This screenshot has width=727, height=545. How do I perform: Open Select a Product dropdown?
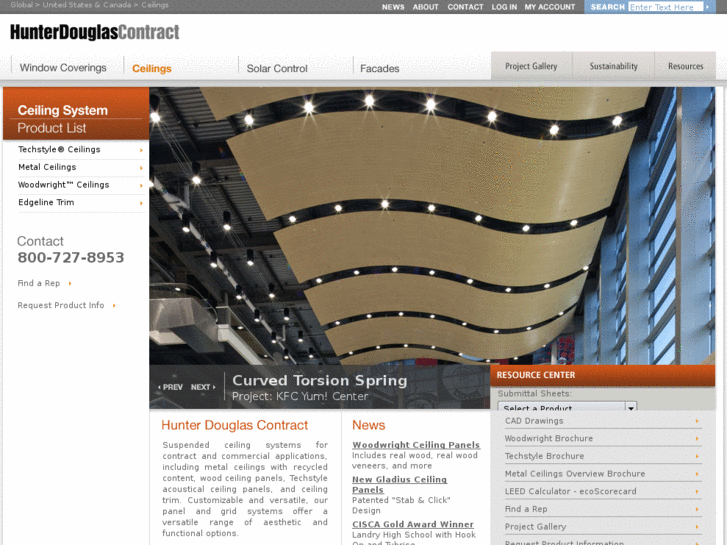(x=568, y=407)
